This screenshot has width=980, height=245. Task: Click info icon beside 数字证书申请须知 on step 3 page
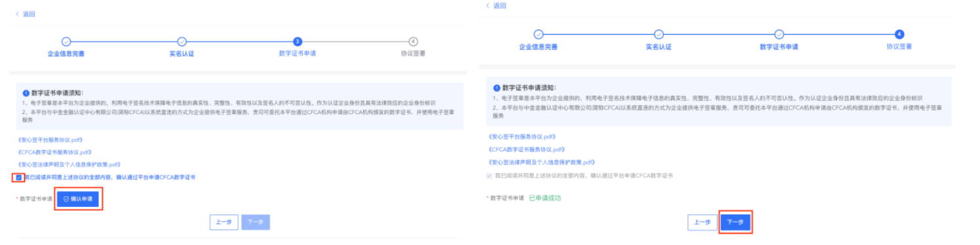tap(26, 93)
